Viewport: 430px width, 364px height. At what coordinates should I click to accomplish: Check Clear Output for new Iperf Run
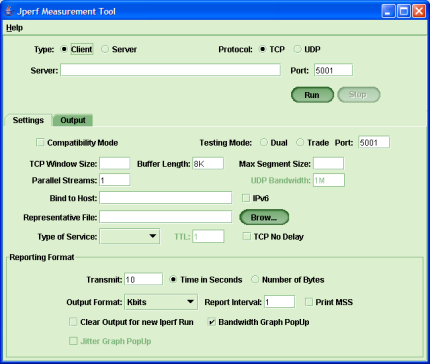(73, 322)
